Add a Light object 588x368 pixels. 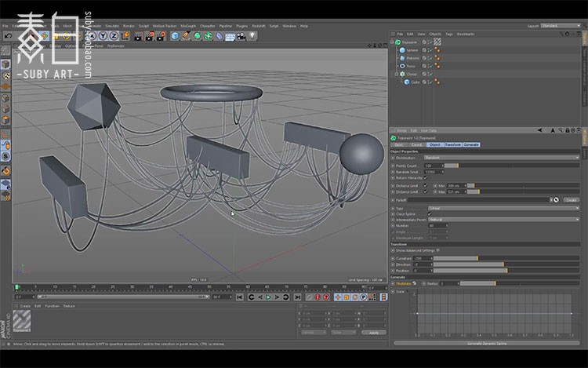252,36
